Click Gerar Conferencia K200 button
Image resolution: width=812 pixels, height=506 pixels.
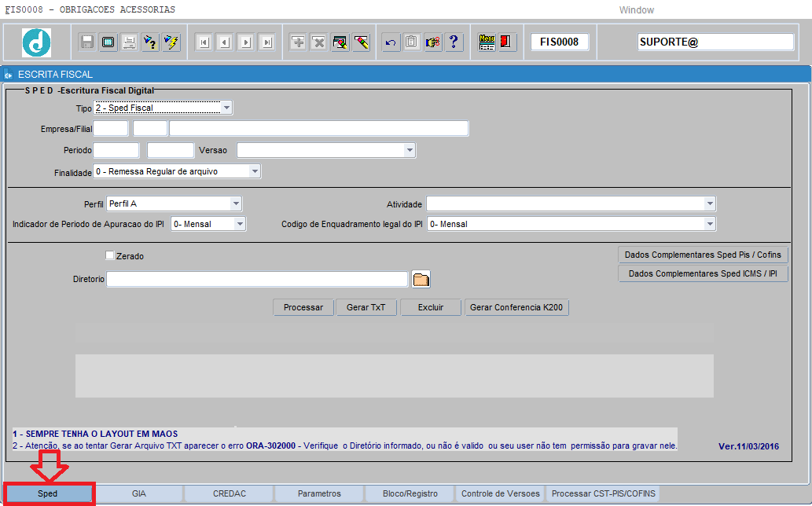[x=516, y=307]
